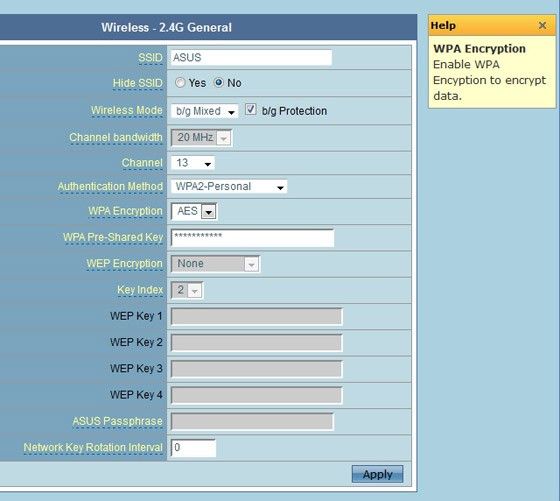Select No for Hide SSID
560x501 pixels.
pyautogui.click(x=219, y=82)
